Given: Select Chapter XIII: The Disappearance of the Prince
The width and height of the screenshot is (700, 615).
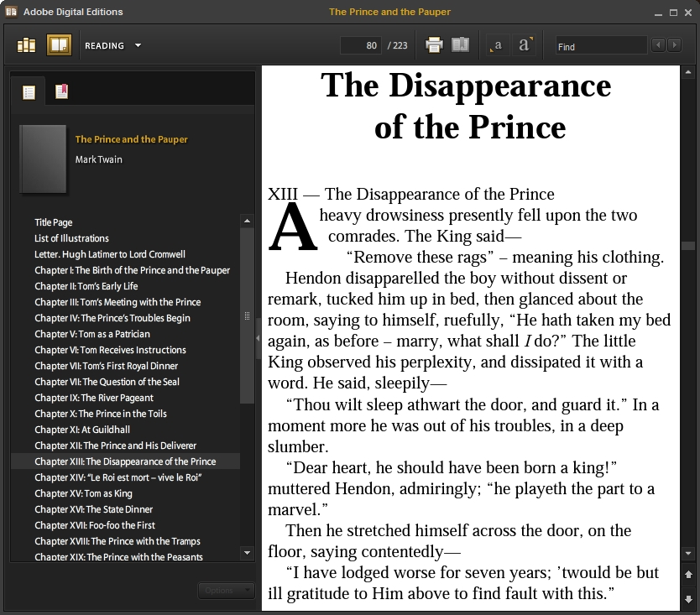Looking at the screenshot, I should click(125, 461).
